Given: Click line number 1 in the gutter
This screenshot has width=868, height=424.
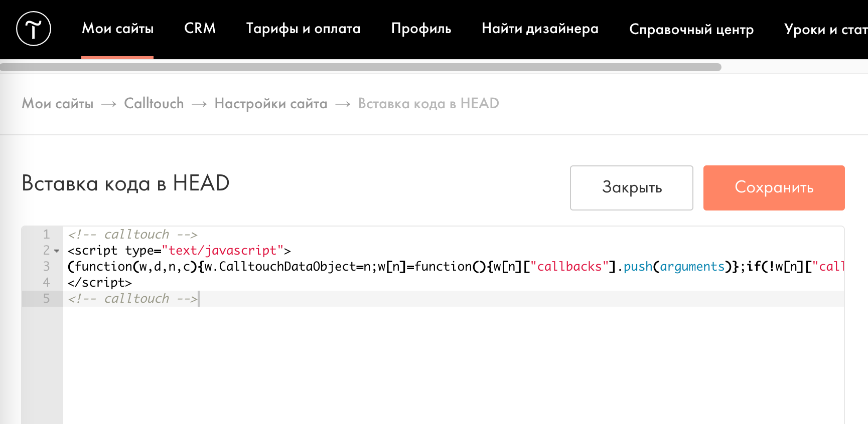Looking at the screenshot, I should (x=46, y=234).
